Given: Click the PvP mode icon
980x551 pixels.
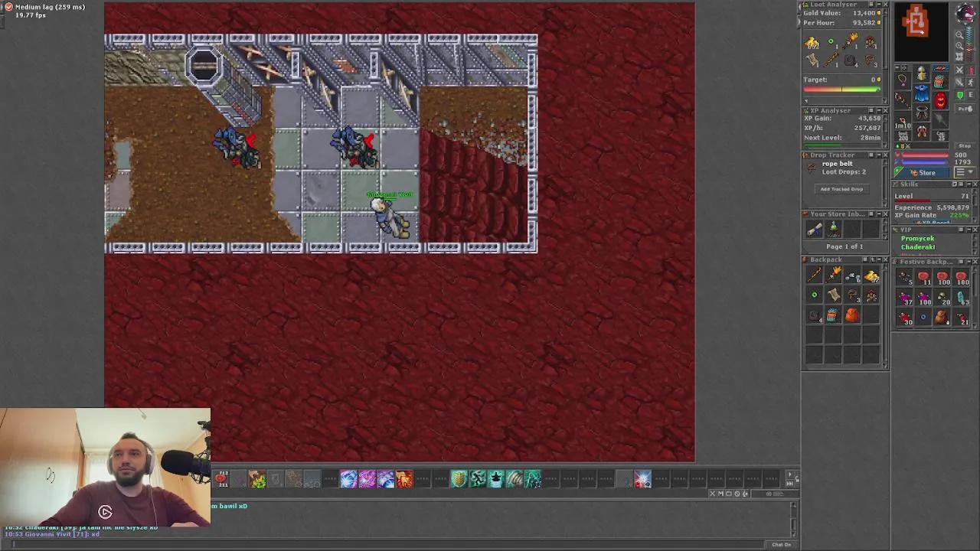Looking at the screenshot, I should (964, 107).
